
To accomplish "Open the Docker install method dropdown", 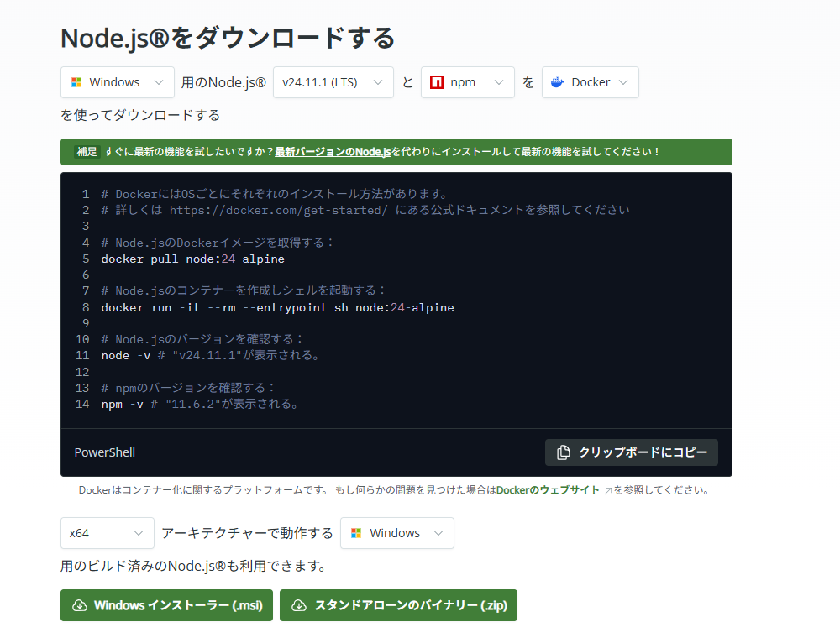I will (590, 82).
